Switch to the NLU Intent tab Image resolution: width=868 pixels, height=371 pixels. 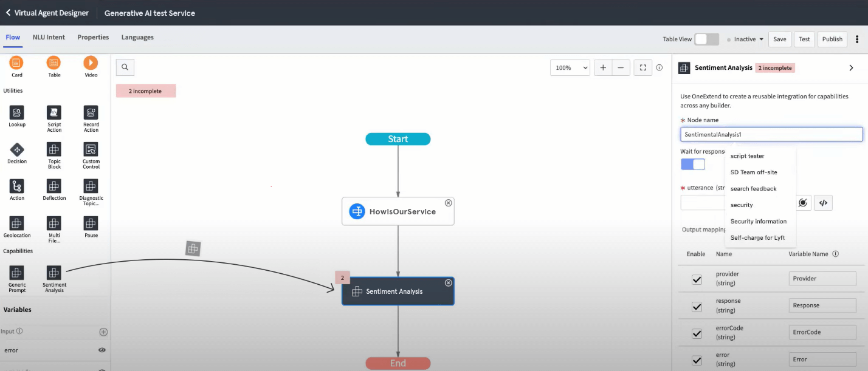click(x=49, y=37)
